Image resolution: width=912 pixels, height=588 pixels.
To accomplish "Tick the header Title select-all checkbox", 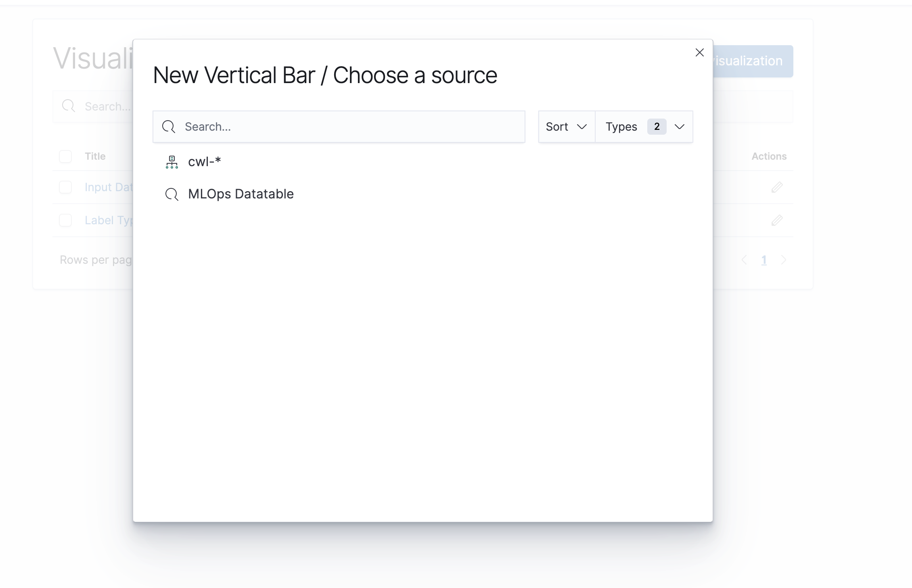I will [65, 156].
